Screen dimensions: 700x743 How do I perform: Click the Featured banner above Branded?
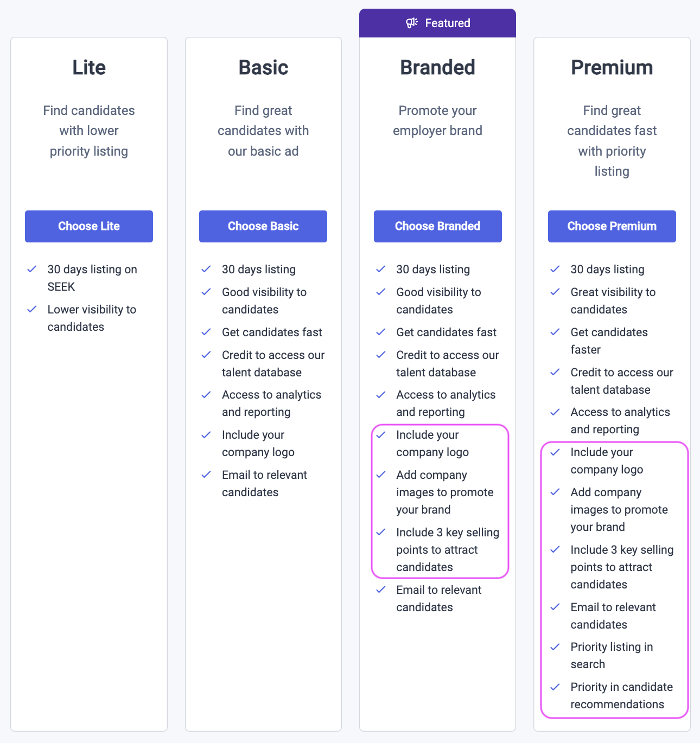[437, 23]
